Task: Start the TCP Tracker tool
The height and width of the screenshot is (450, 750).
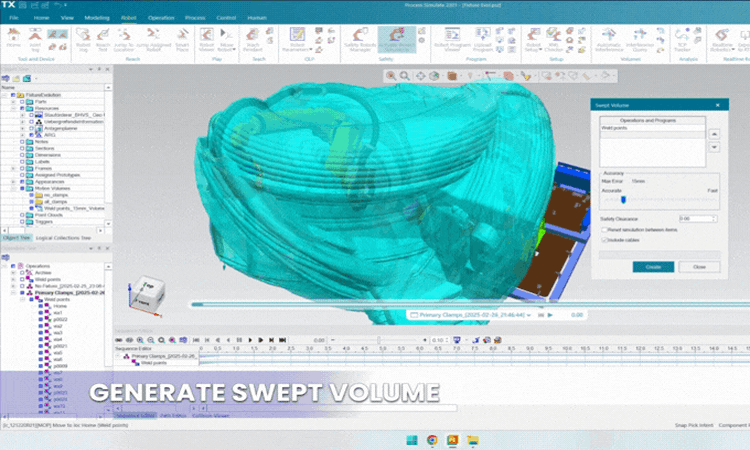Action: (682, 39)
